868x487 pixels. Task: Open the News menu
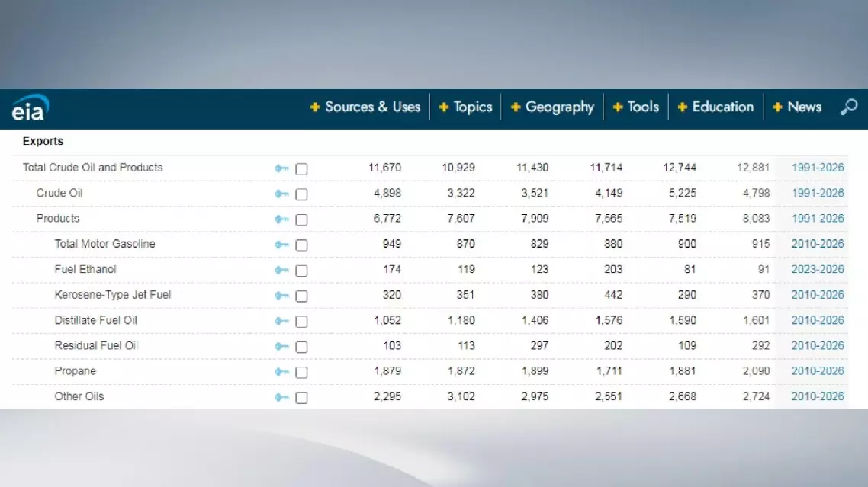coord(797,107)
